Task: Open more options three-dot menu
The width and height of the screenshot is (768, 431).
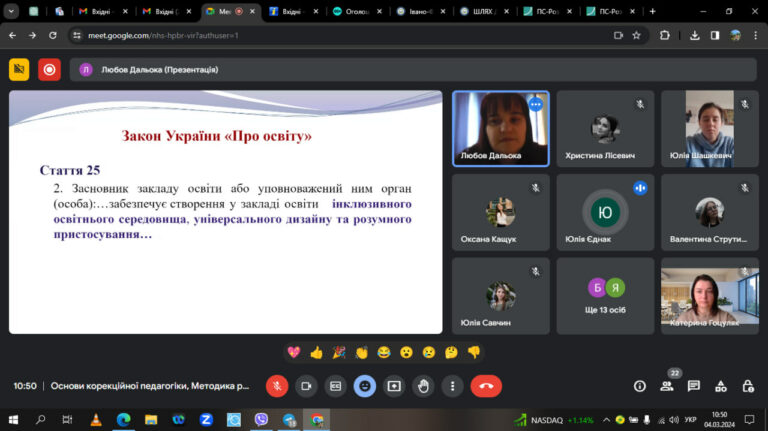Action: click(x=453, y=386)
